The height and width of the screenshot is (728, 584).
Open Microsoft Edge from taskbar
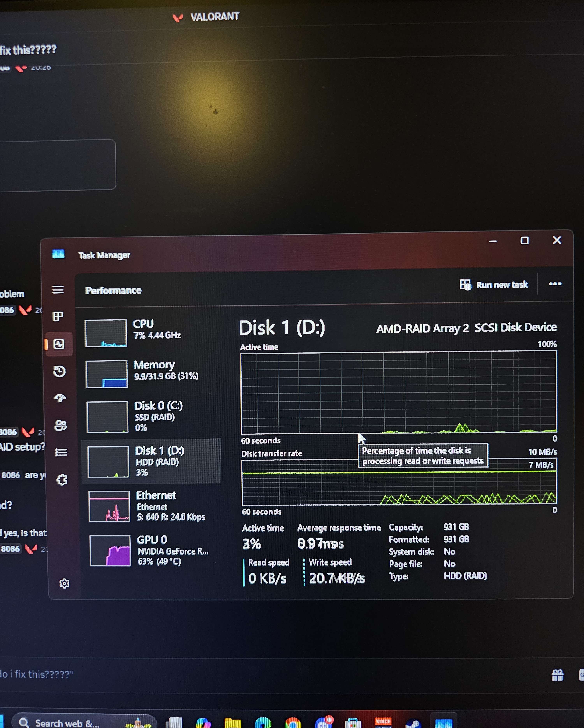click(x=263, y=723)
